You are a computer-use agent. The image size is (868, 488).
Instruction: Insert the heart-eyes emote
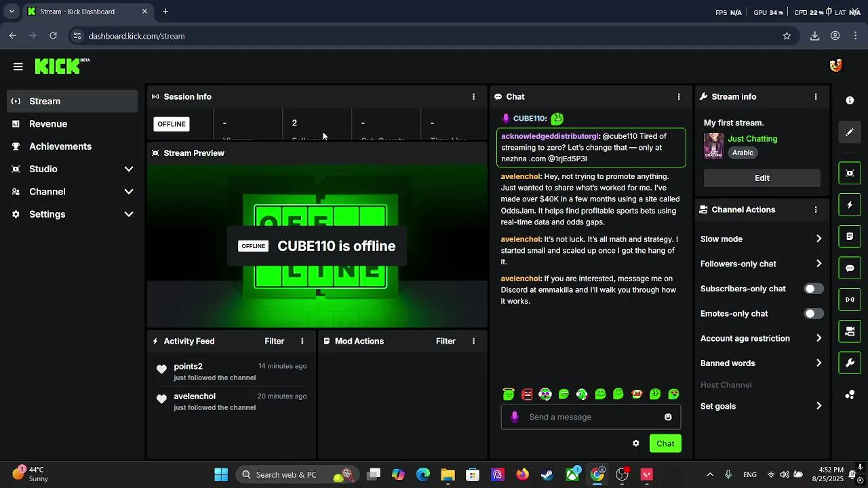coord(673,394)
